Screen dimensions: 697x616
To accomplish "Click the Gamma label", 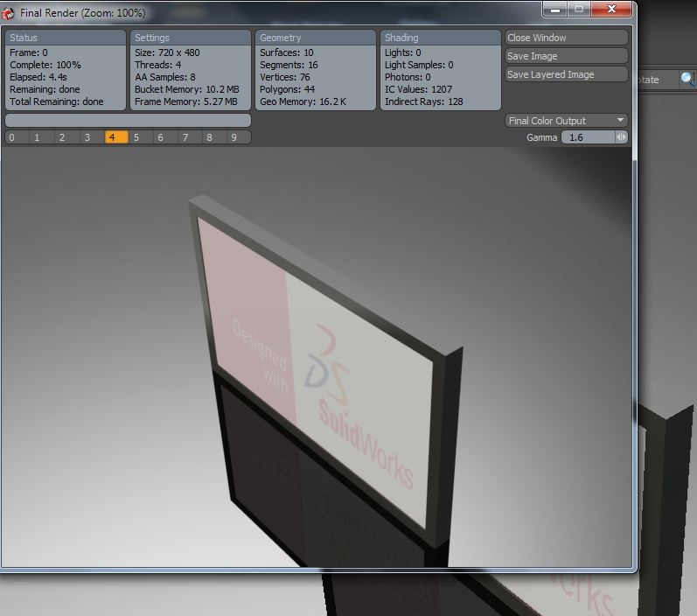I will click(x=542, y=137).
